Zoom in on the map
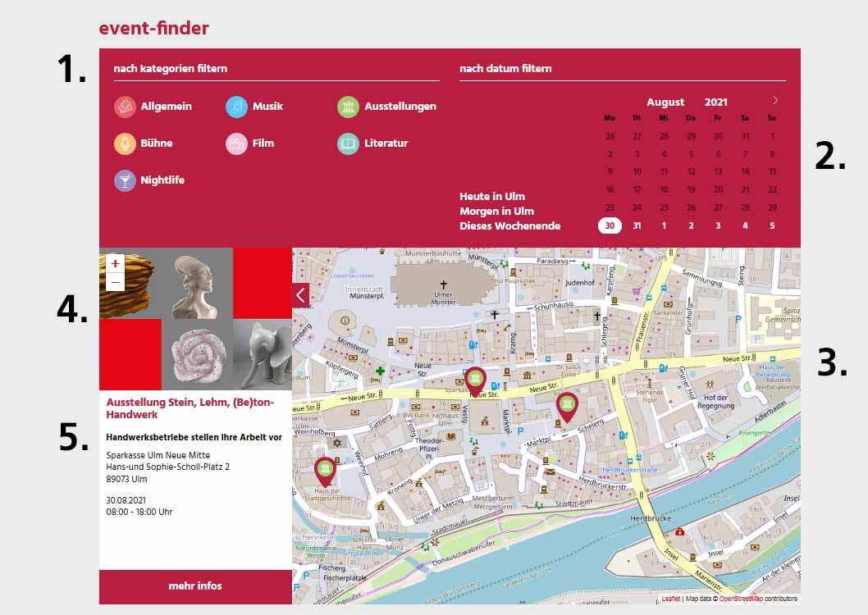 click(115, 264)
